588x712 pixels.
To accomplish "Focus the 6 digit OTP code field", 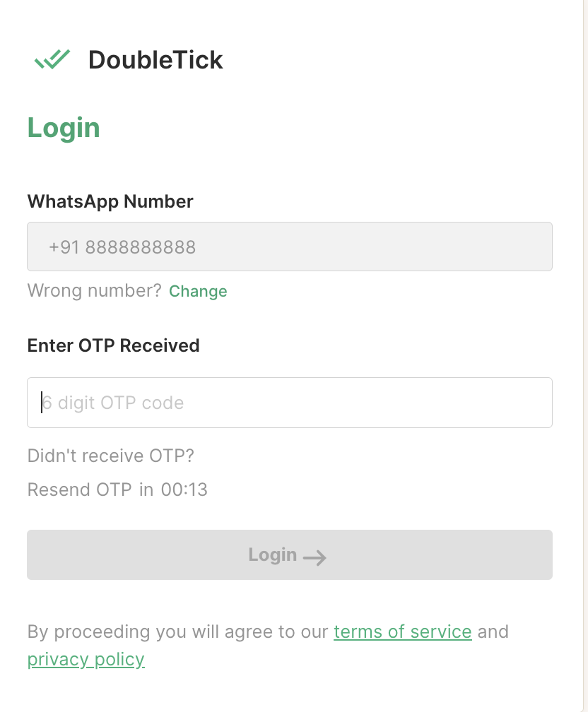I will pyautogui.click(x=290, y=403).
